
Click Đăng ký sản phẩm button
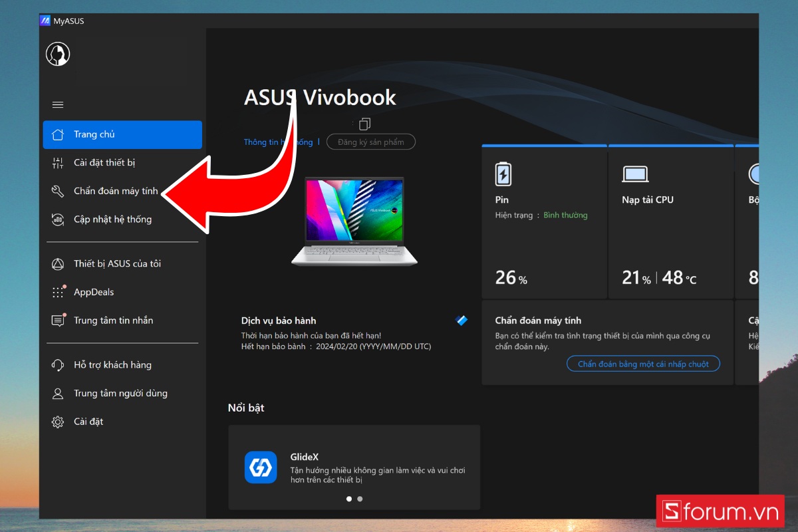[x=371, y=142]
